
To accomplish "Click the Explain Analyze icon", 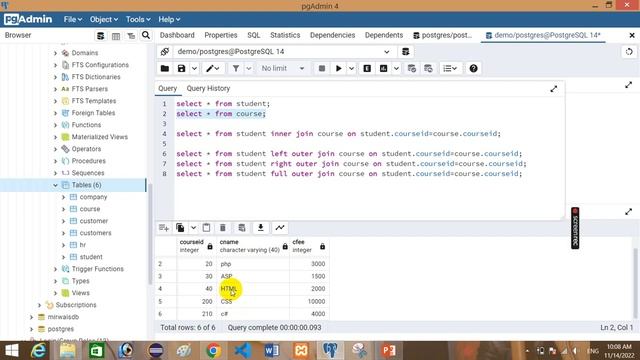I will [x=384, y=69].
